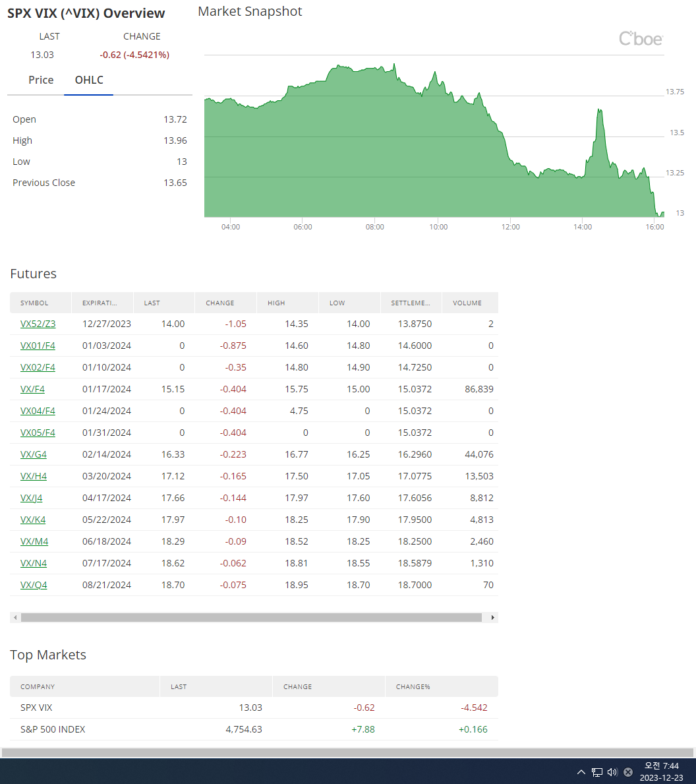Open the VX01/F4 futures link
Screen dimensions: 696x784
point(38,346)
